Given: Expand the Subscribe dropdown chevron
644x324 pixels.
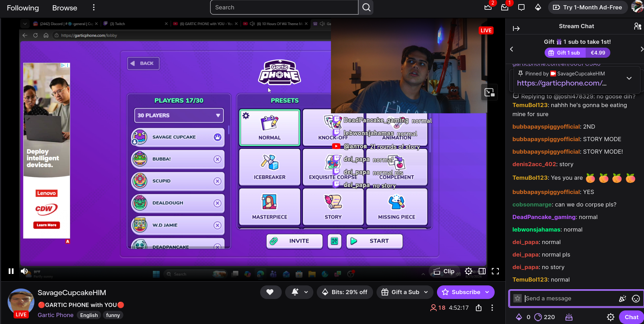Looking at the screenshot, I should [x=487, y=292].
